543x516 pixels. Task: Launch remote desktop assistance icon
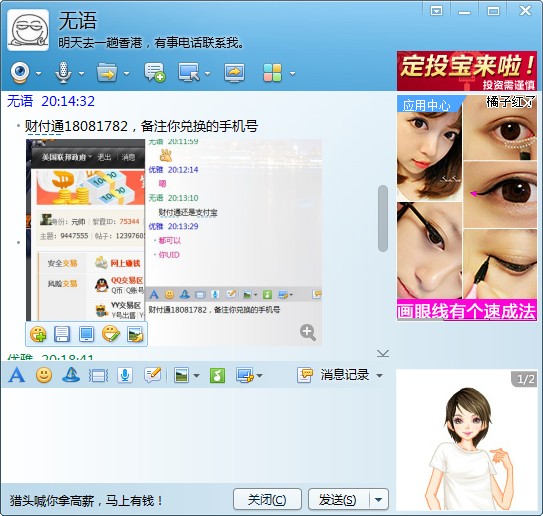click(189, 72)
